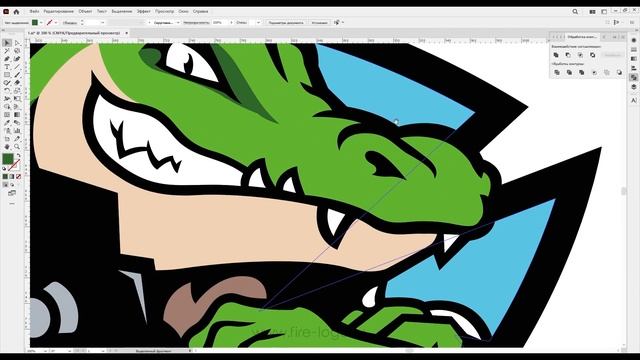This screenshot has width=640, height=360.
Task: Select the Shape Builder tool
Action: (x=7, y=107)
